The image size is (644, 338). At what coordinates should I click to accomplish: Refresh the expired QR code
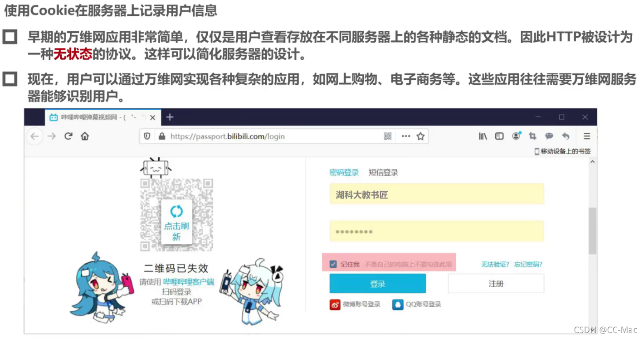coord(176,222)
